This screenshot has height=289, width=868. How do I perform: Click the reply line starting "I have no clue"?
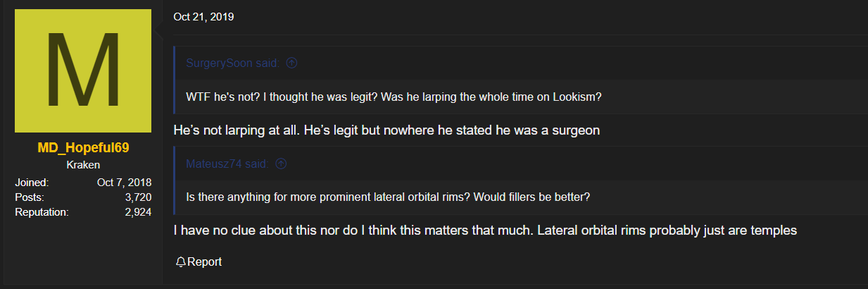click(x=484, y=230)
